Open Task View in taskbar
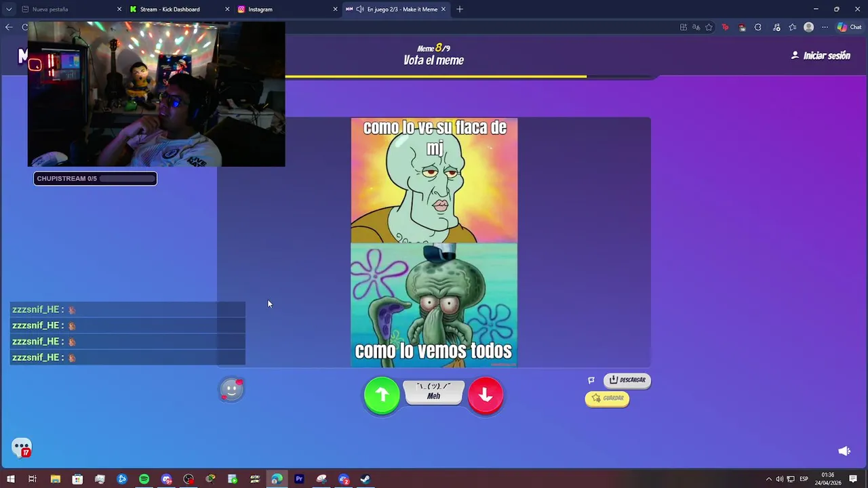The image size is (868, 488). 32,479
